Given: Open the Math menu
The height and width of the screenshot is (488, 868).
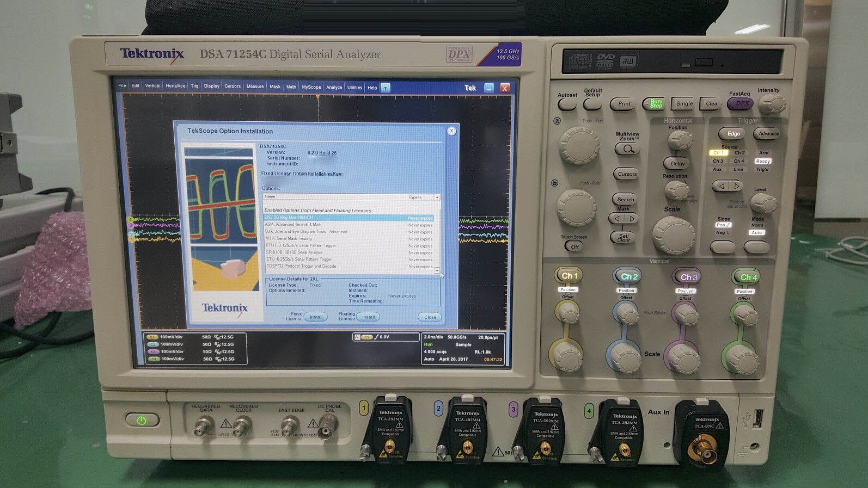Looking at the screenshot, I should [x=291, y=87].
